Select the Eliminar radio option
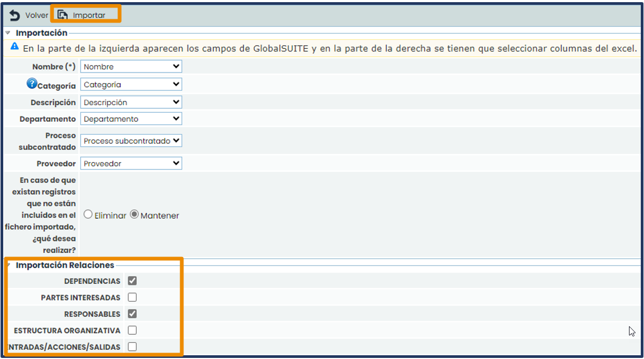The width and height of the screenshot is (644, 359). pos(88,215)
